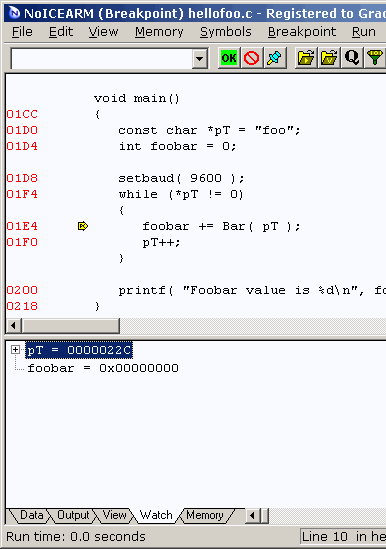Open the Breakpoint menu
Screen dimensions: 386x549
[x=302, y=32]
